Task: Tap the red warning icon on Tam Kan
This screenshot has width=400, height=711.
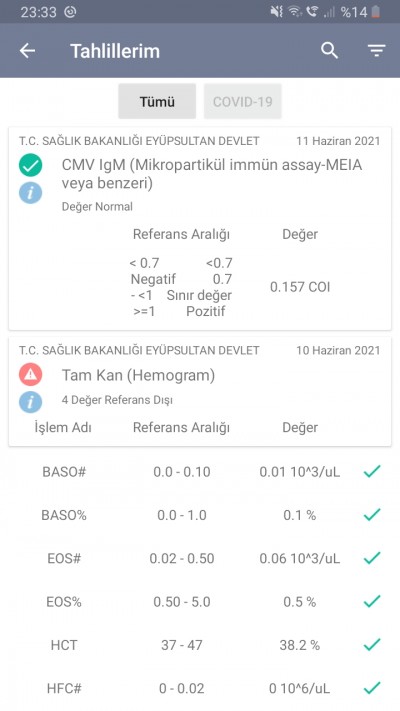Action: 30,375
